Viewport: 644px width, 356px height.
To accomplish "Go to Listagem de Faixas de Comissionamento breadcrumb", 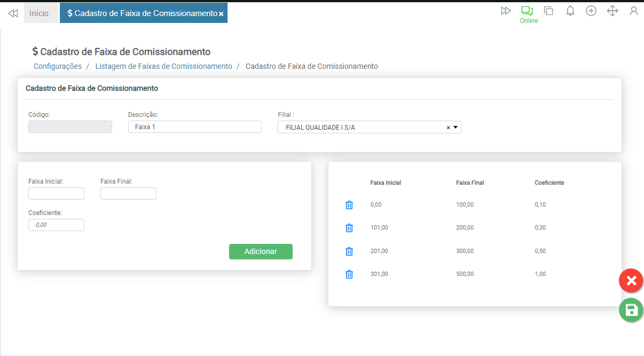I will pos(163,66).
